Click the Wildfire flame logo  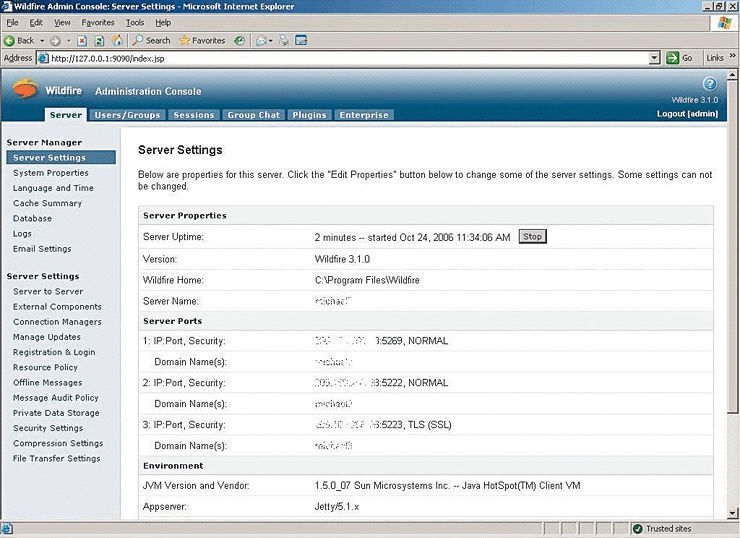tap(27, 90)
